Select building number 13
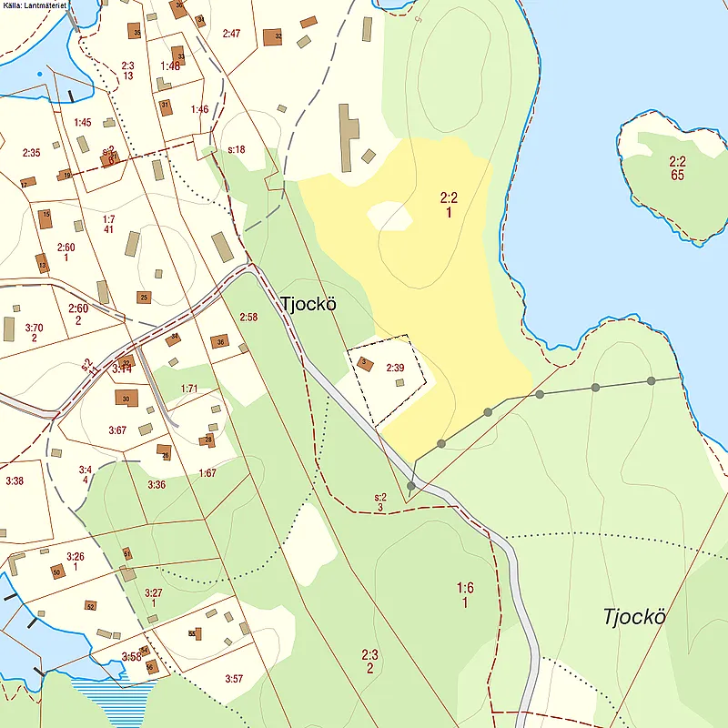The height and width of the screenshot is (728, 728). click(x=42, y=264)
